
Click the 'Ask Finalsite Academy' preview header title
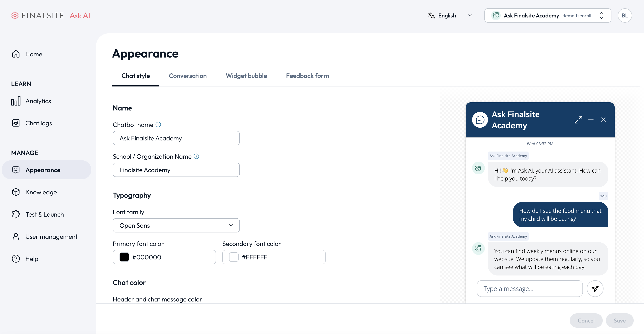pyautogui.click(x=516, y=120)
